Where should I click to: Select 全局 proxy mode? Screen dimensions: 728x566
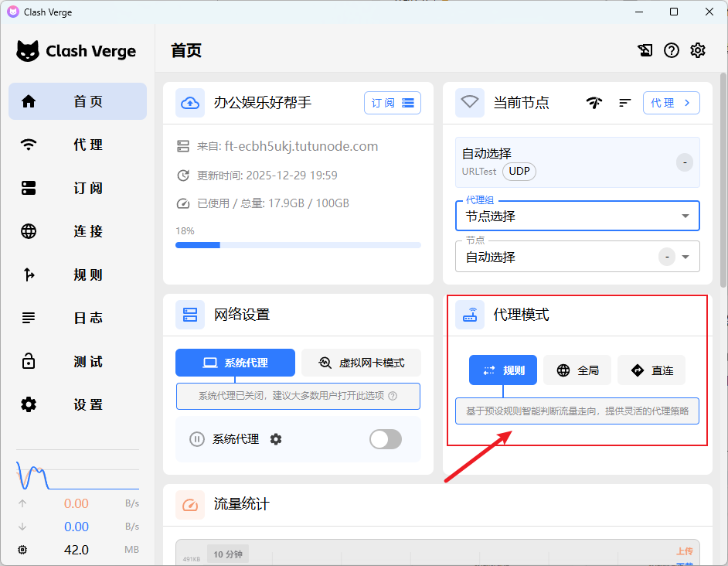point(577,370)
